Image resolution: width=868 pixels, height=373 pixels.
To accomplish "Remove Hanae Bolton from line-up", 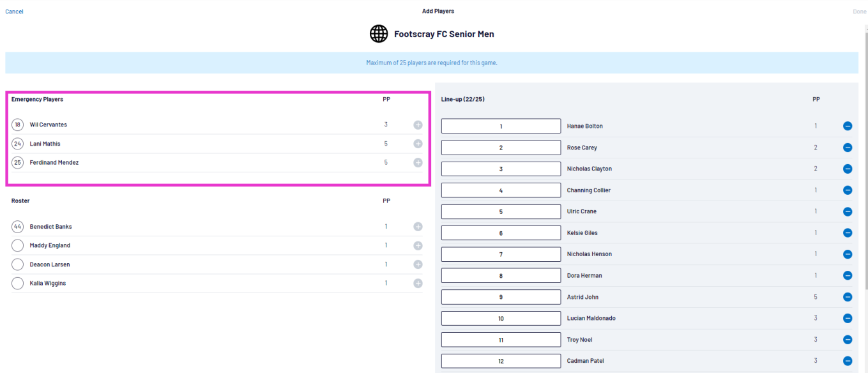I will pyautogui.click(x=848, y=126).
